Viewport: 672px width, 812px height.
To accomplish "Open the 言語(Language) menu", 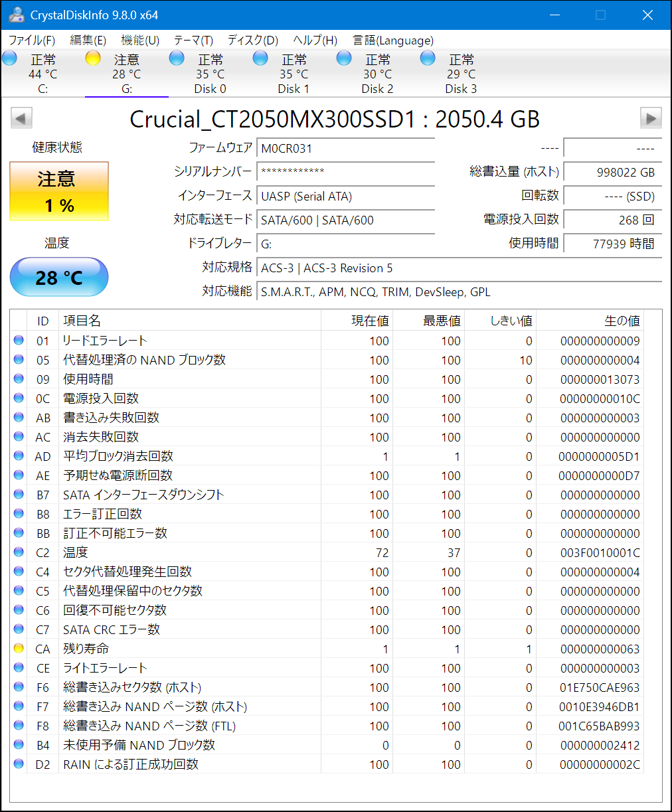I will click(x=393, y=41).
